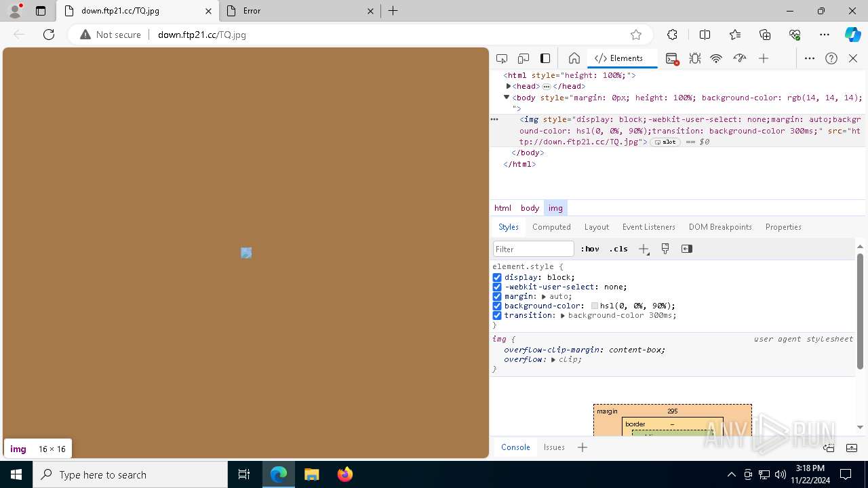
Task: Click New Style Rule plus button
Action: pyautogui.click(x=644, y=249)
